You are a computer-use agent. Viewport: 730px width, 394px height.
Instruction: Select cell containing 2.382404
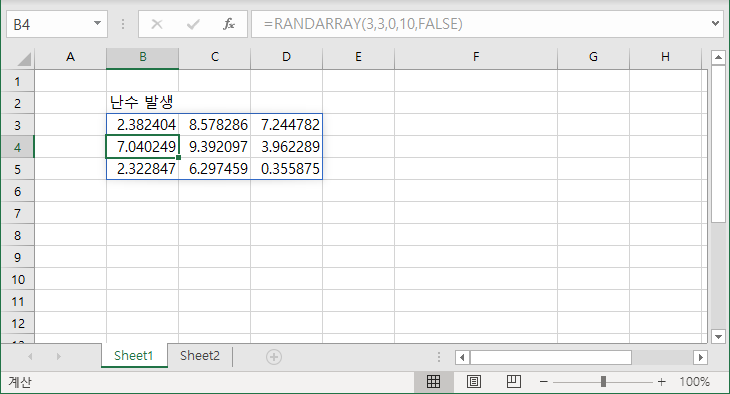click(142, 125)
